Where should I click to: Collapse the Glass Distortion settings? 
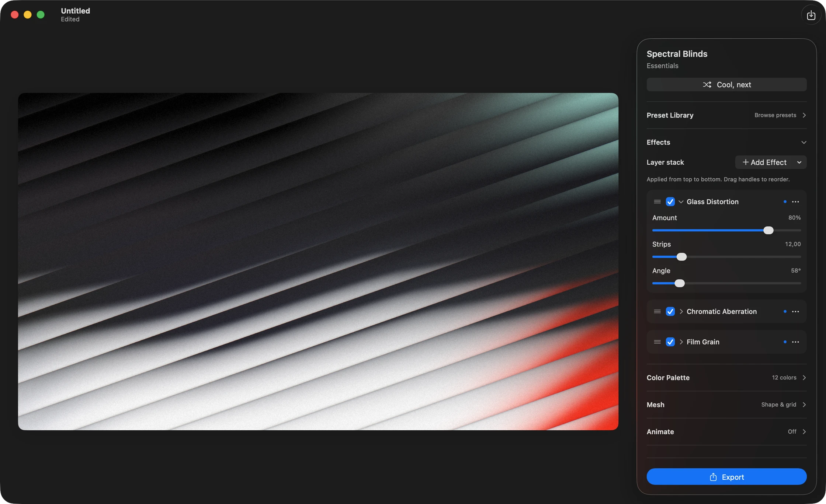[681, 202]
